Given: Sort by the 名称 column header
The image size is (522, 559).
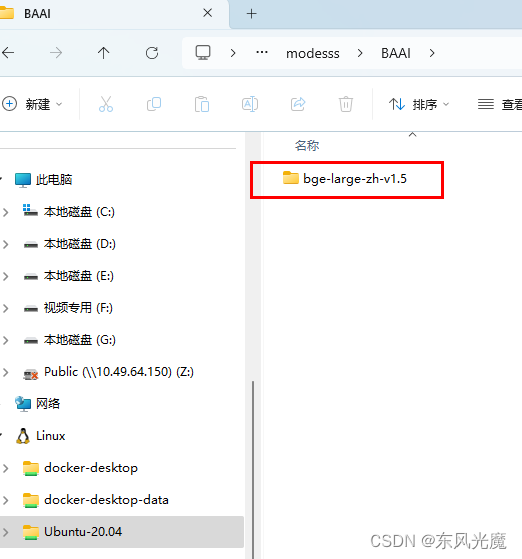Looking at the screenshot, I should [307, 145].
